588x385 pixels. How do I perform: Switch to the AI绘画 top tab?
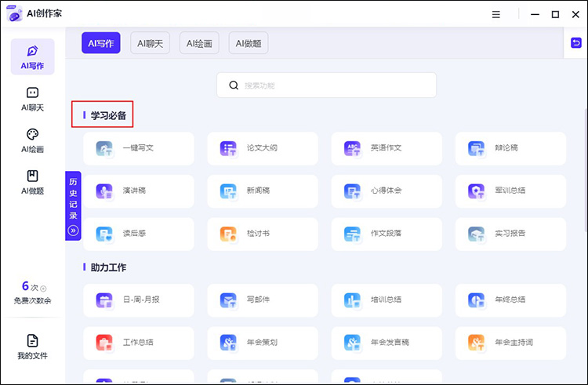(199, 43)
